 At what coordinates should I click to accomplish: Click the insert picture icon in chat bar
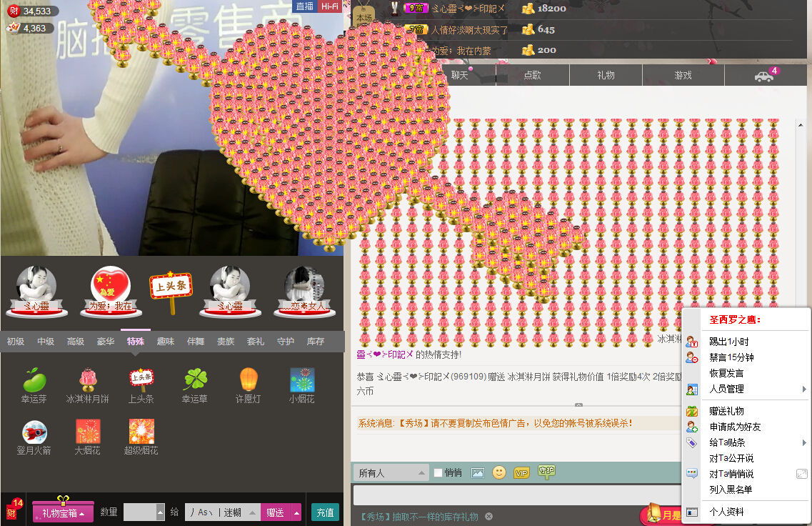coord(478,472)
